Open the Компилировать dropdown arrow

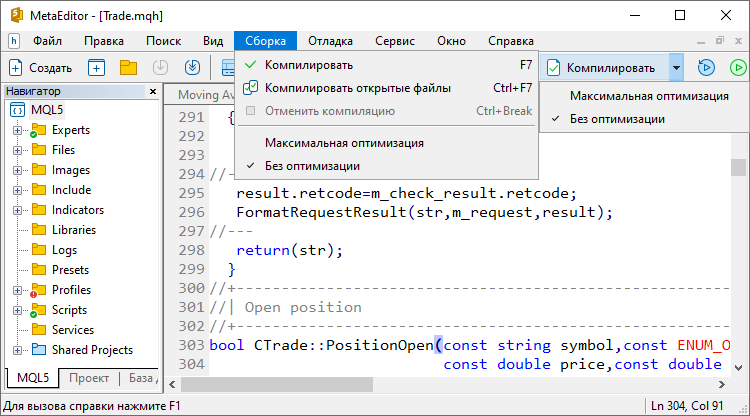pyautogui.click(x=676, y=68)
